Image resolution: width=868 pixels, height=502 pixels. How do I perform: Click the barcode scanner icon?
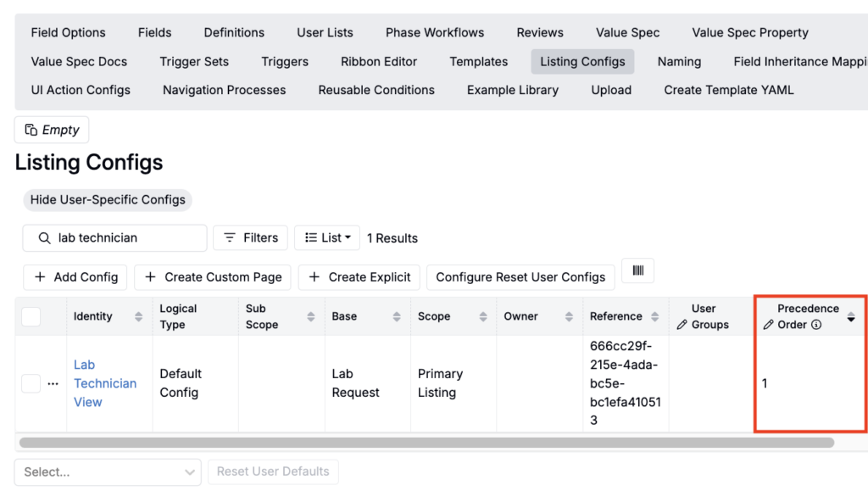(637, 271)
